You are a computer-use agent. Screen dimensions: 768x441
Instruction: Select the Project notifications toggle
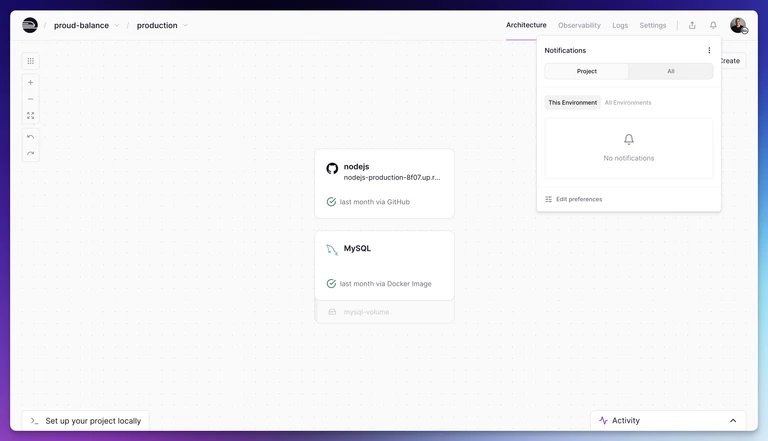[587, 71]
